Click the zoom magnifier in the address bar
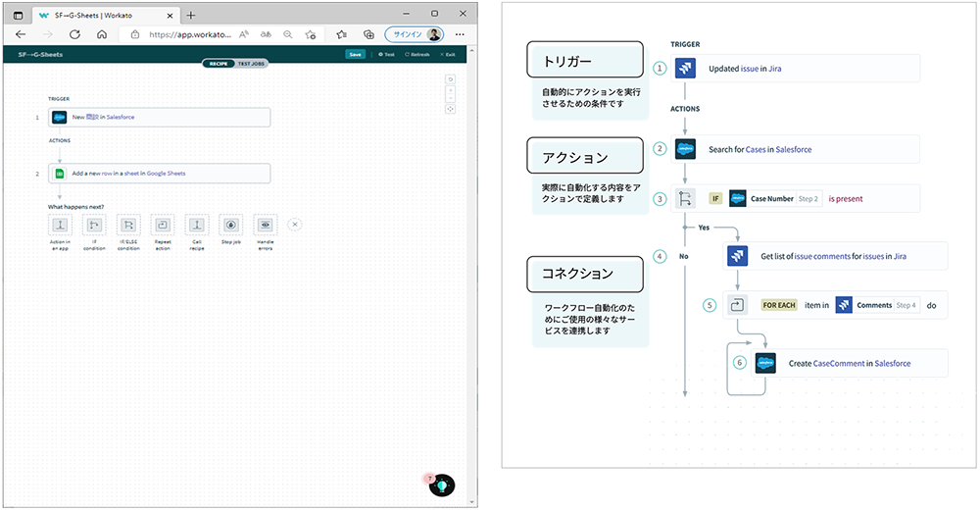The height and width of the screenshot is (511, 980). tap(287, 34)
